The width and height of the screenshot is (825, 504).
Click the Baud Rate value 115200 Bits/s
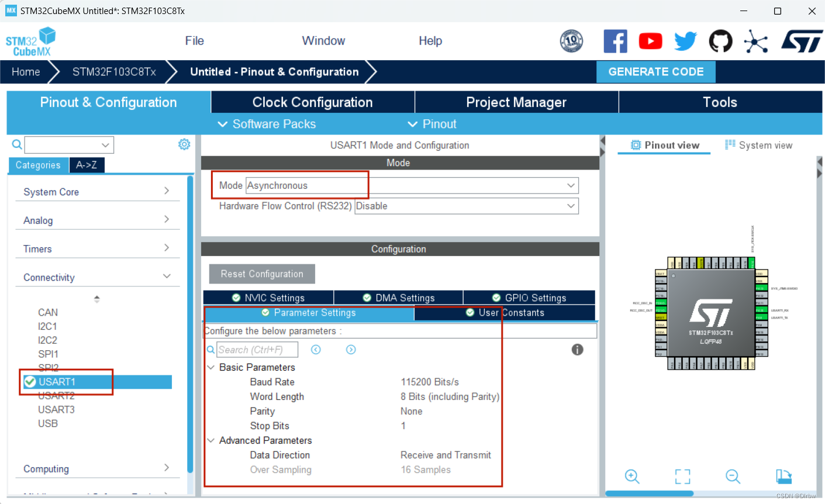(x=430, y=382)
